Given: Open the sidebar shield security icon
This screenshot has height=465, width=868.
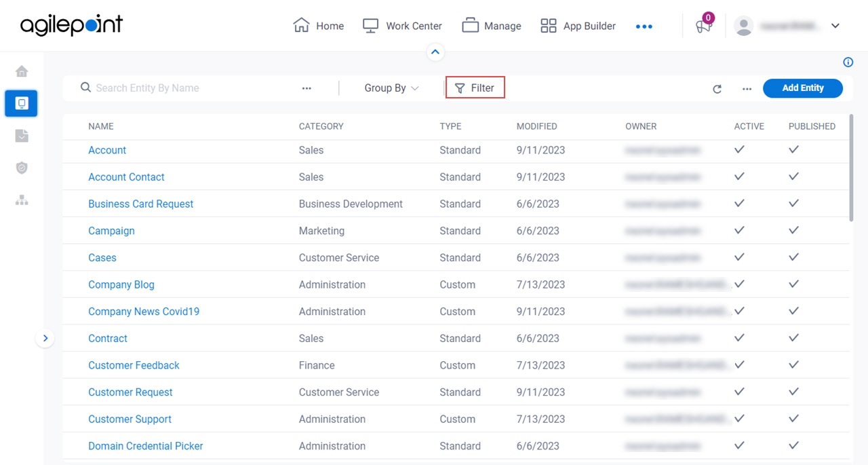Looking at the screenshot, I should pos(22,168).
